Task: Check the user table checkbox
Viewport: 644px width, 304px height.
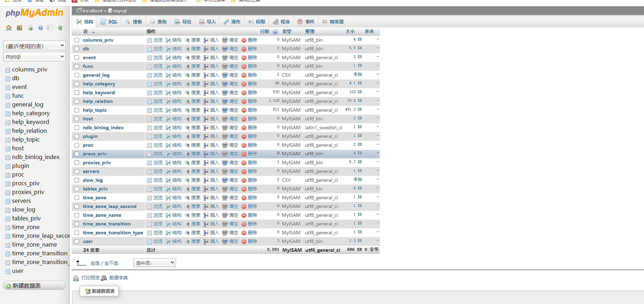Action: click(77, 242)
